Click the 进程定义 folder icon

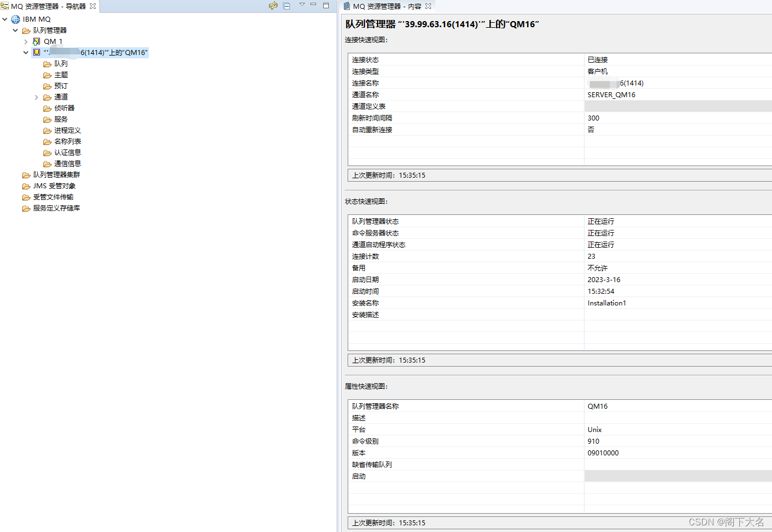(x=47, y=131)
